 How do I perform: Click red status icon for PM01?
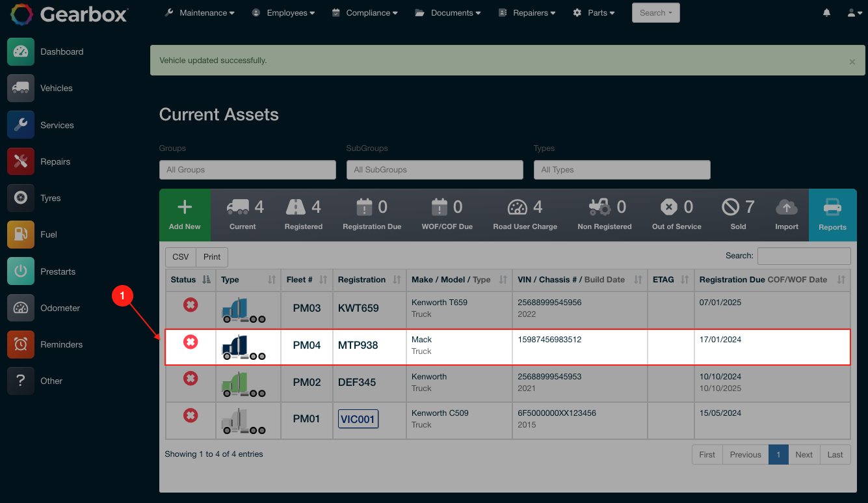click(191, 415)
